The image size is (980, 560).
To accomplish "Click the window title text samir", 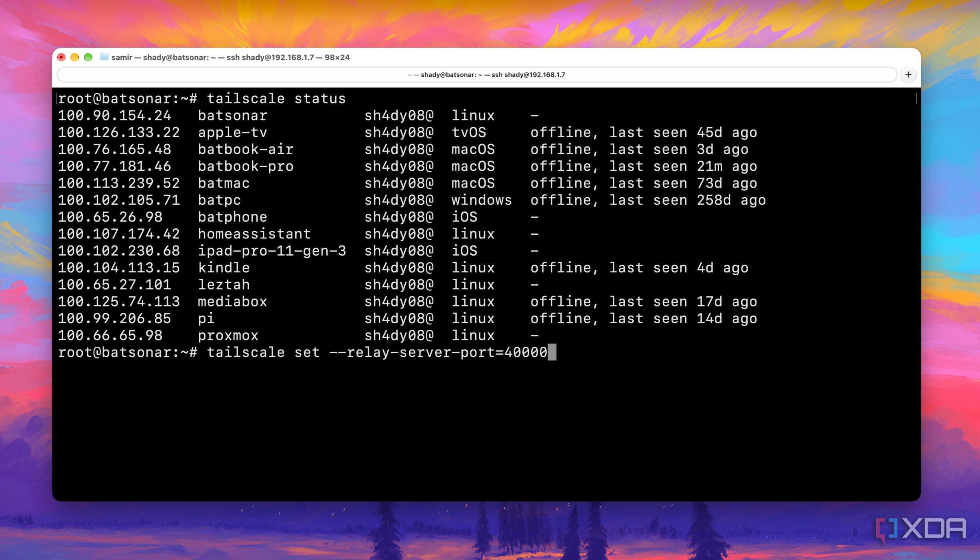I will (122, 57).
